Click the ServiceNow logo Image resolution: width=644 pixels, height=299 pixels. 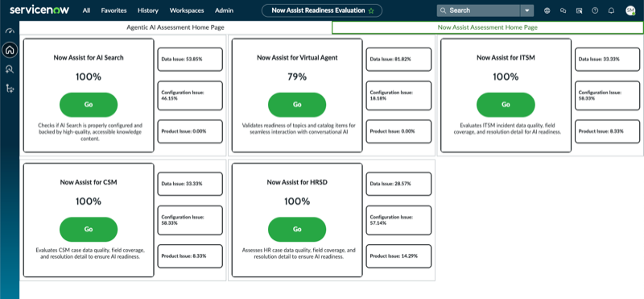[39, 10]
